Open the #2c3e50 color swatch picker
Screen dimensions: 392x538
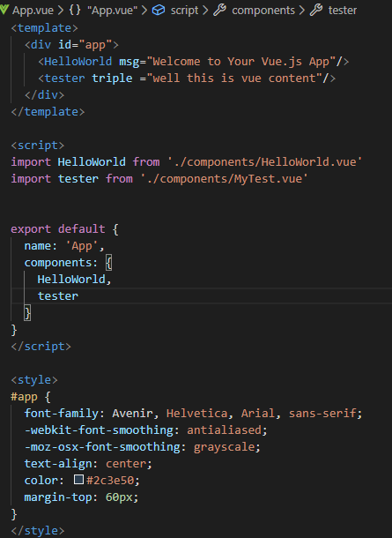click(78, 479)
